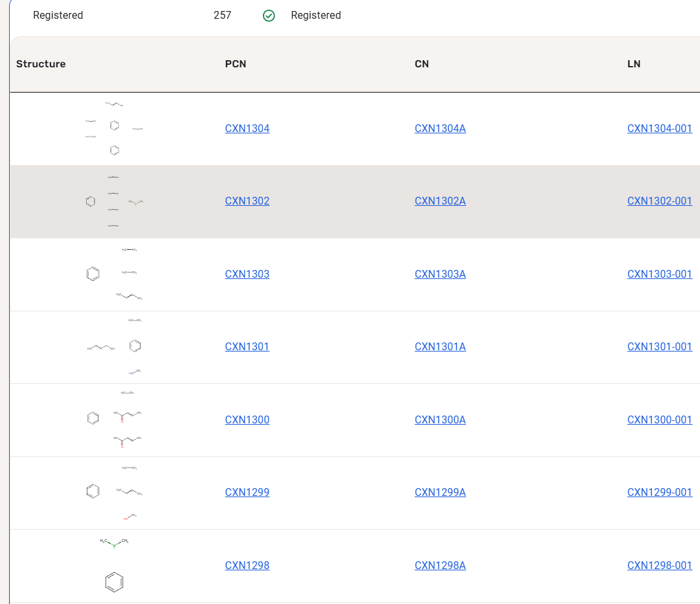Sort by the PCN column header
This screenshot has width=700, height=604.
236,64
